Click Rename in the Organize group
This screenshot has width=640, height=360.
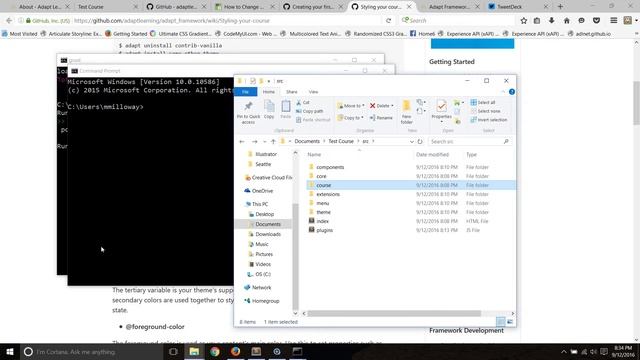(381, 118)
